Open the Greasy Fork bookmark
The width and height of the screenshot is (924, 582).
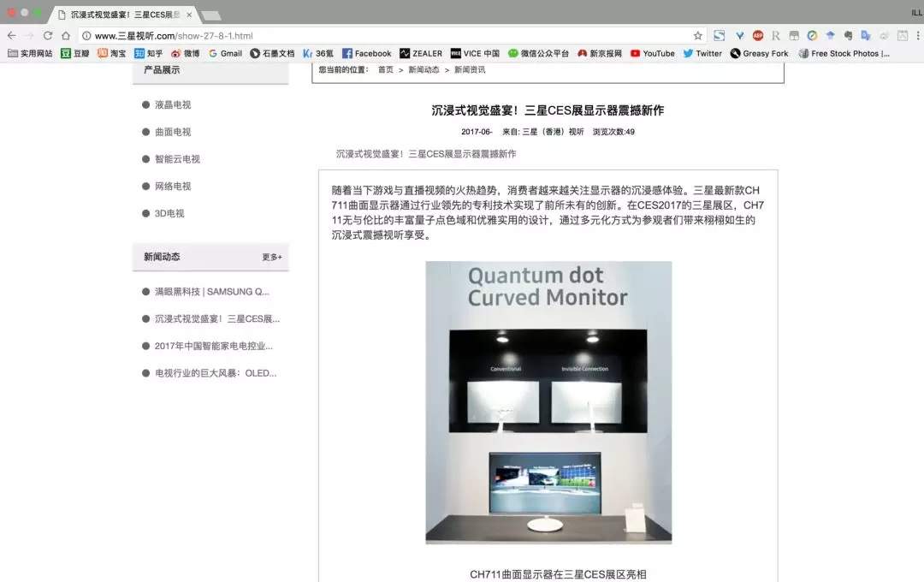[759, 53]
